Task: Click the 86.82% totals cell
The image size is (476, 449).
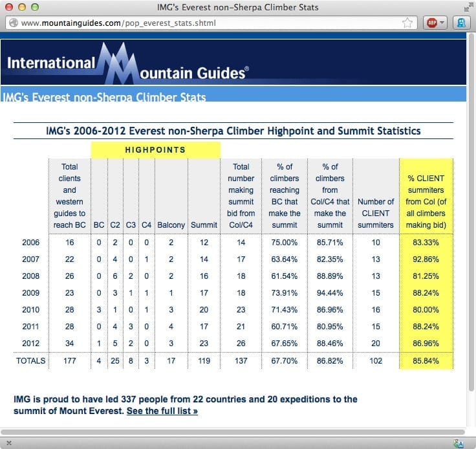Action: point(330,360)
